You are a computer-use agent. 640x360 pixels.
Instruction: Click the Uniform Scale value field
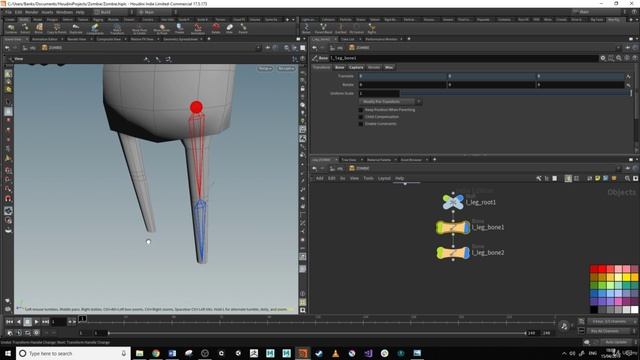point(379,93)
